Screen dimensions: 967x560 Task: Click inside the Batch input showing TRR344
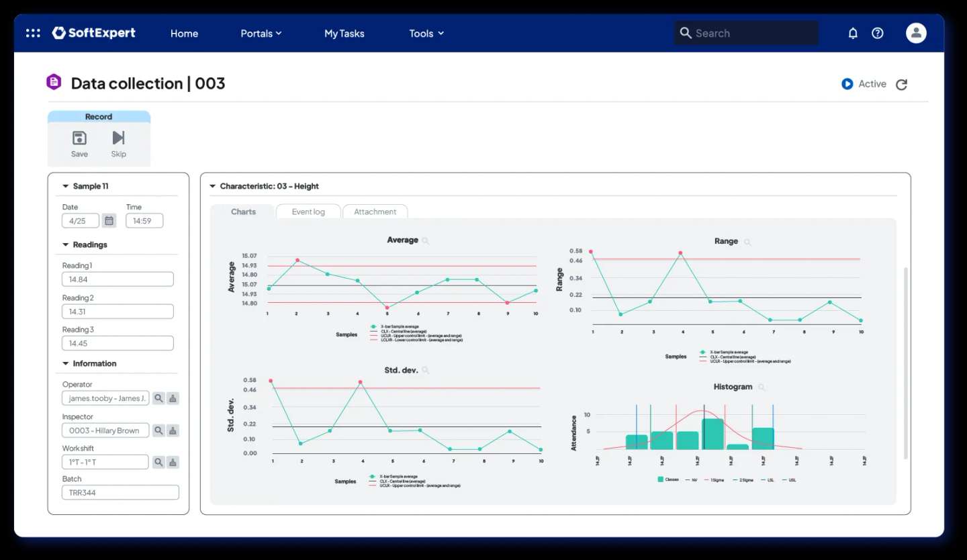point(120,492)
